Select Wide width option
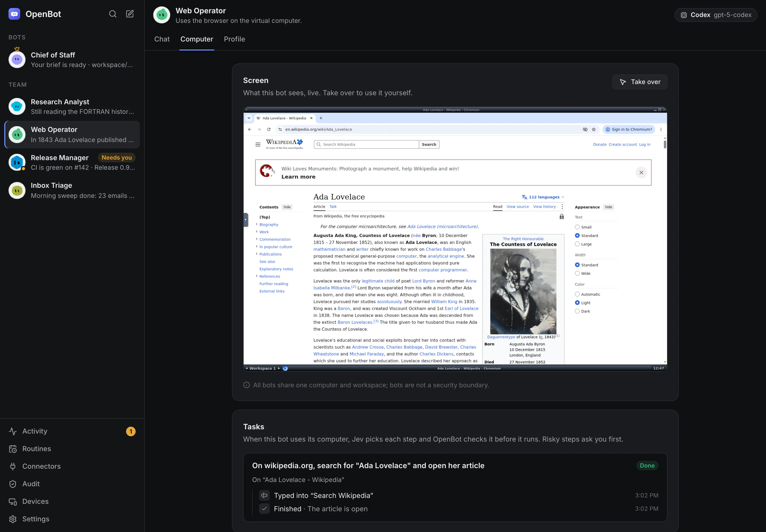Screen dimensions: 766x532 pyautogui.click(x=577, y=273)
